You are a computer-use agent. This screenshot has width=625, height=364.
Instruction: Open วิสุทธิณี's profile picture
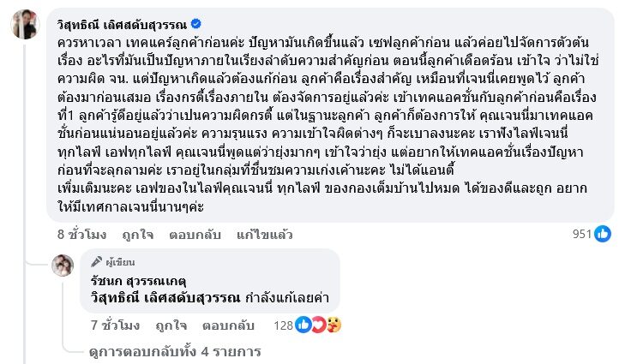click(24, 25)
